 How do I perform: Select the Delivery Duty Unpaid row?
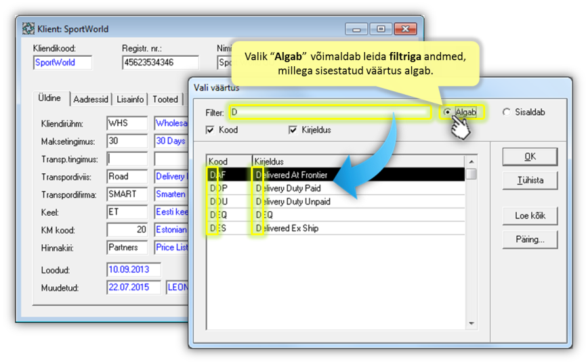point(336,202)
